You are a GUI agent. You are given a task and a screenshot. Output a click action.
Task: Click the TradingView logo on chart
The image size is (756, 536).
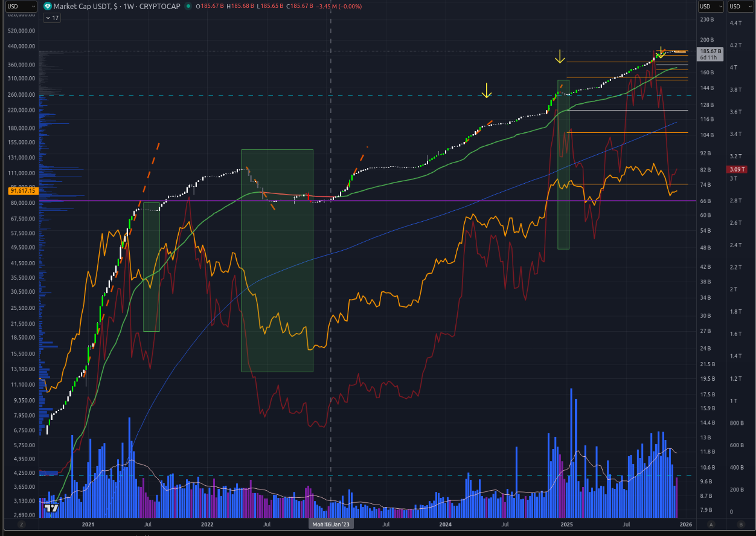point(52,508)
